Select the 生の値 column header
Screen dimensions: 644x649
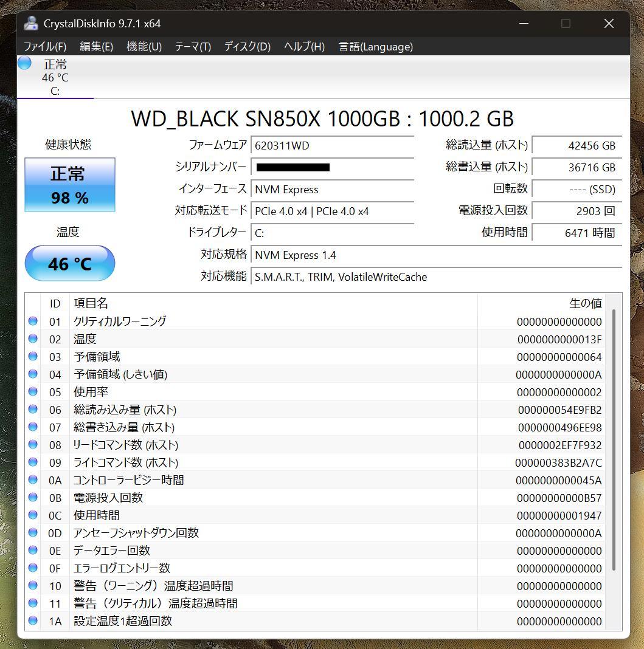[x=586, y=303]
